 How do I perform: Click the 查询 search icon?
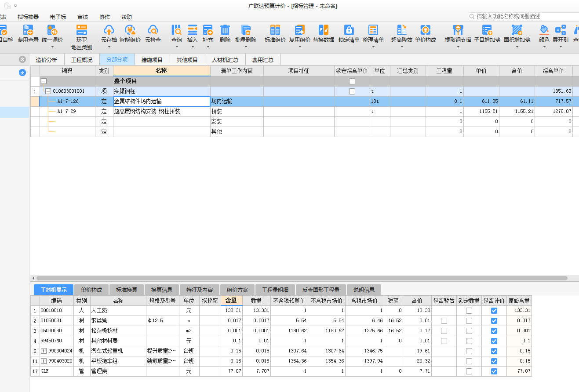point(177,30)
